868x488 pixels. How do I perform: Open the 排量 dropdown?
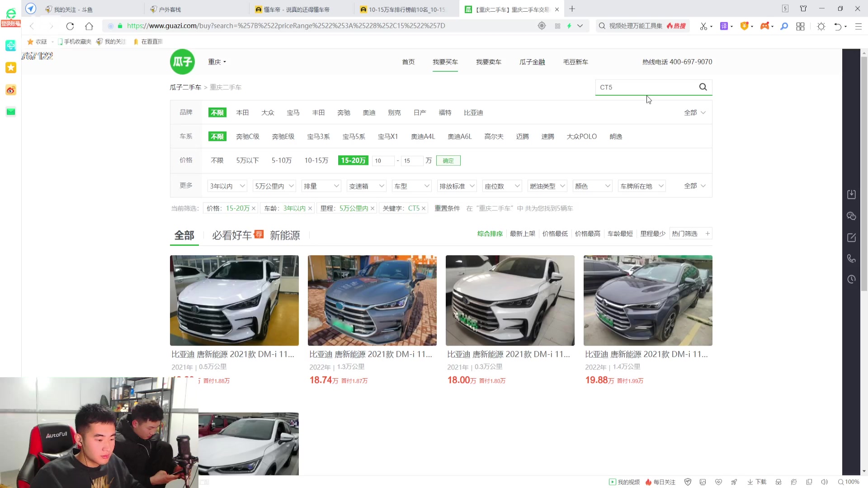tap(321, 186)
